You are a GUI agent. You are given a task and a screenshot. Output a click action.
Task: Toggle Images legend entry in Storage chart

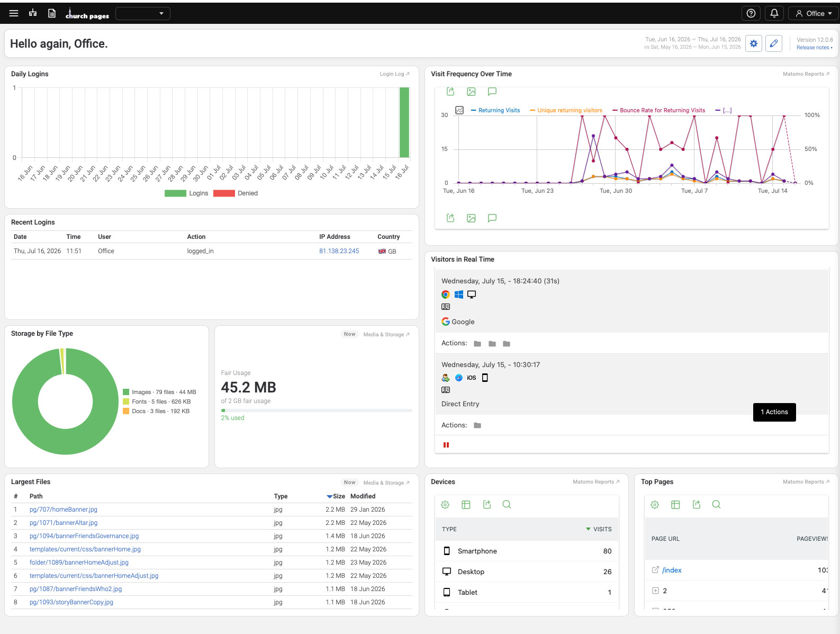coord(159,392)
